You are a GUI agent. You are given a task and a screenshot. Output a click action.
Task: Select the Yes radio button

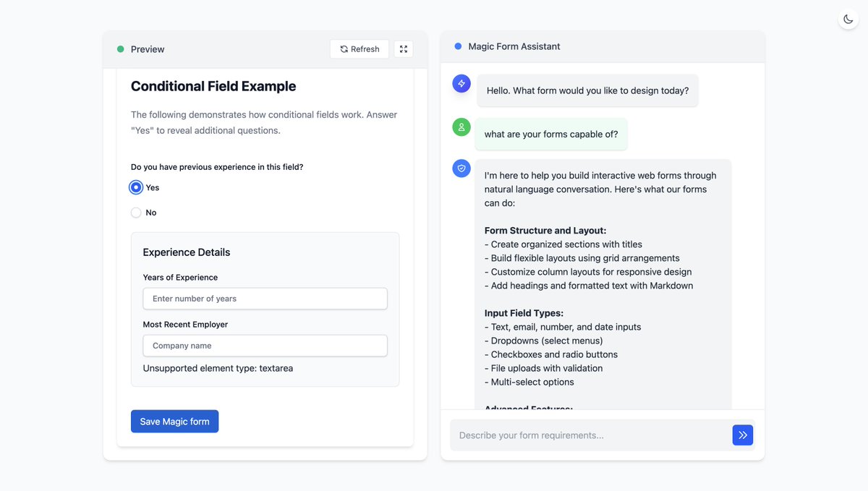tap(136, 187)
